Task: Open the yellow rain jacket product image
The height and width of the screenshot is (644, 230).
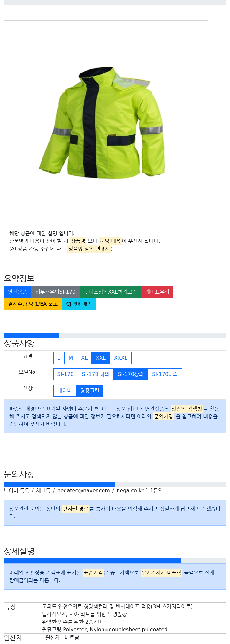Action: pyautogui.click(x=102, y=123)
